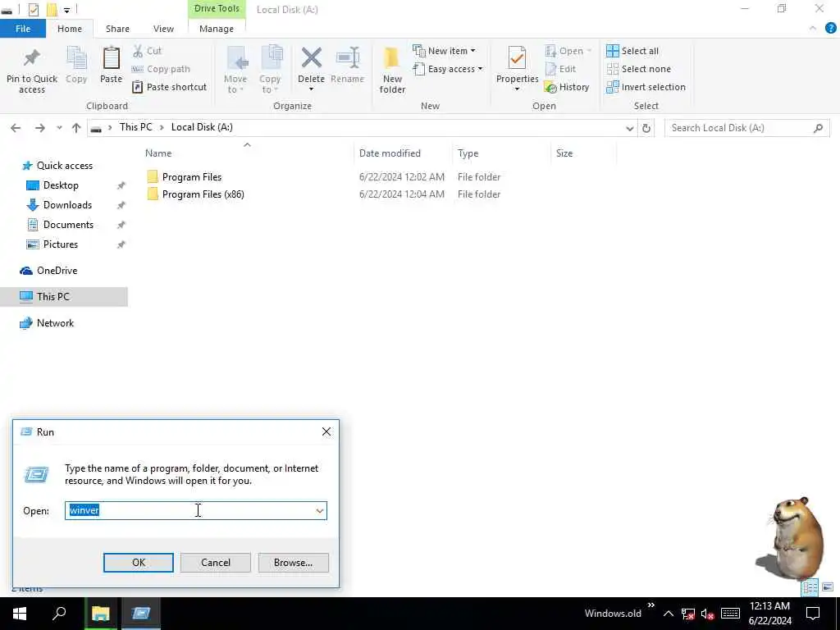
Task: Click OK in the Run dialog
Action: [138, 563]
